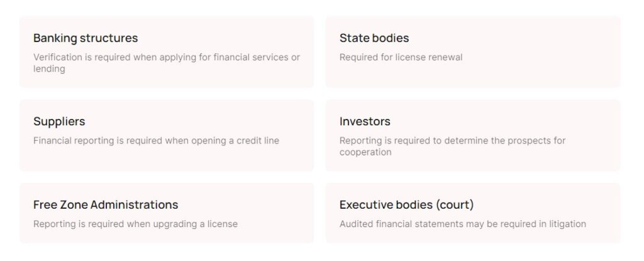Select the Executive bodies (court) heading
Image resolution: width=644 pixels, height=261 pixels.
(x=406, y=205)
